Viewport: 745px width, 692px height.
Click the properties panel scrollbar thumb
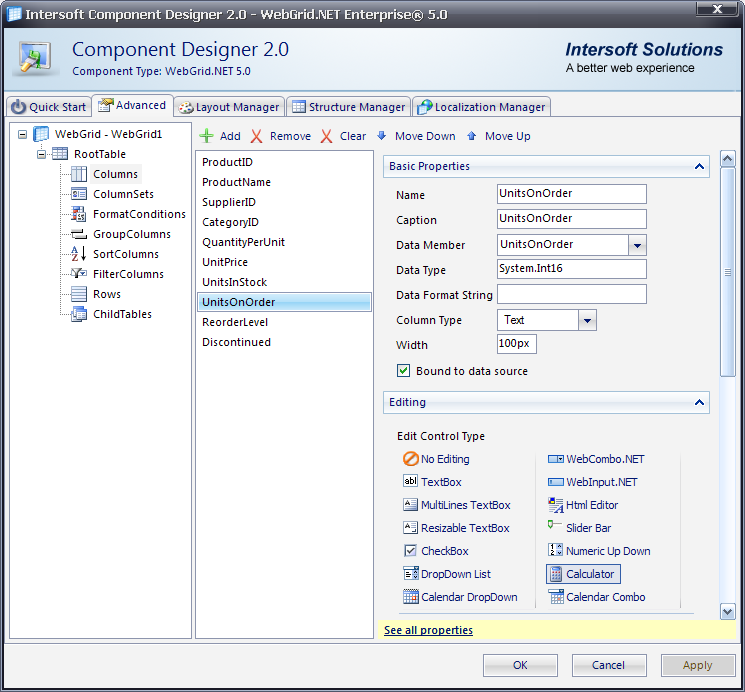(x=727, y=272)
